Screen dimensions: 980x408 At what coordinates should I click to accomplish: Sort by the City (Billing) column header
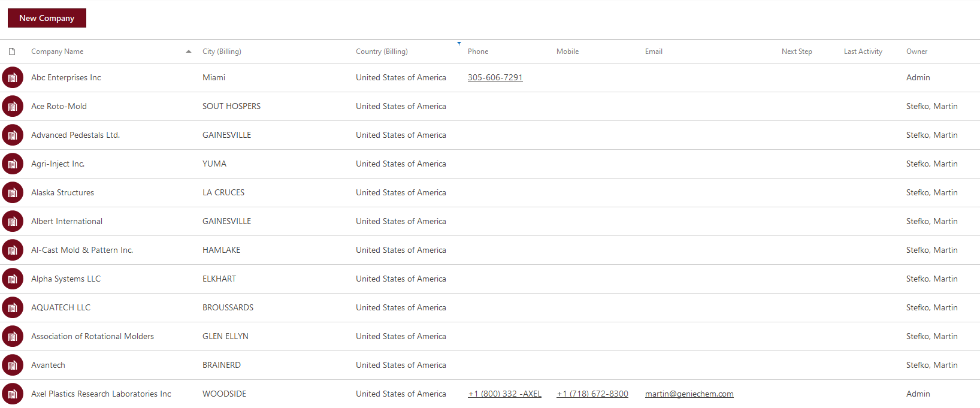(222, 52)
